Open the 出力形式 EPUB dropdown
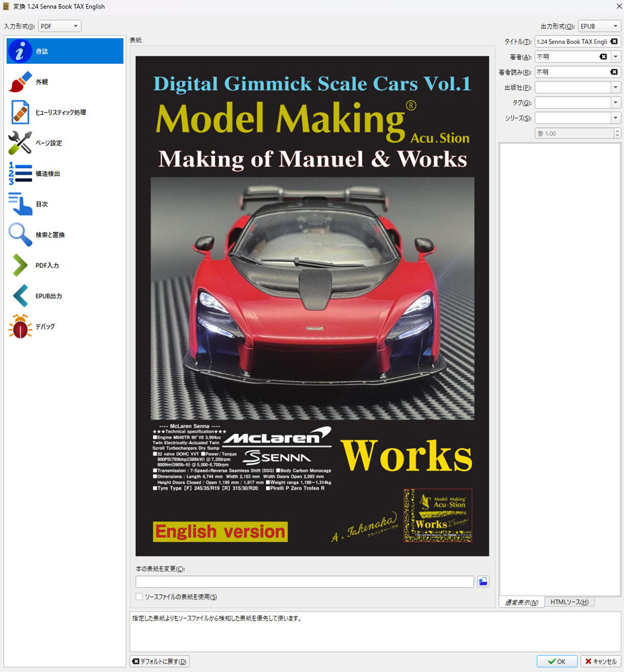The width and height of the screenshot is (624, 672). (x=599, y=26)
